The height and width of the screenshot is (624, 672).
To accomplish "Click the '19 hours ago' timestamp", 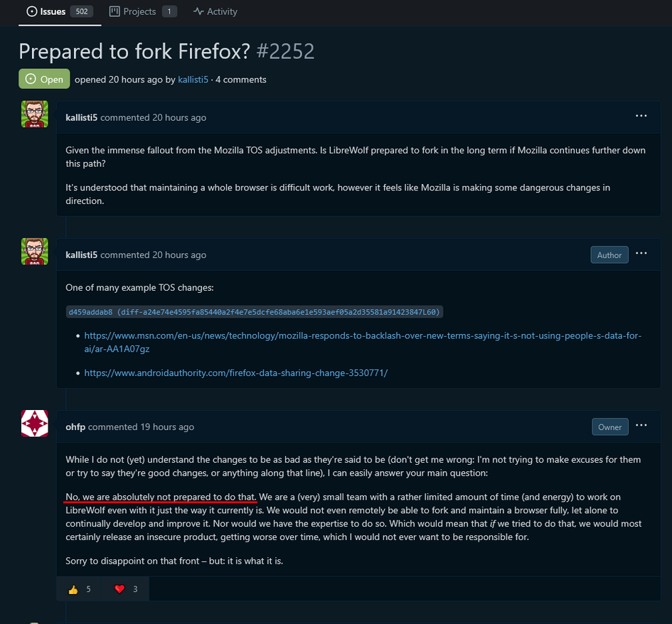I will pyautogui.click(x=167, y=427).
